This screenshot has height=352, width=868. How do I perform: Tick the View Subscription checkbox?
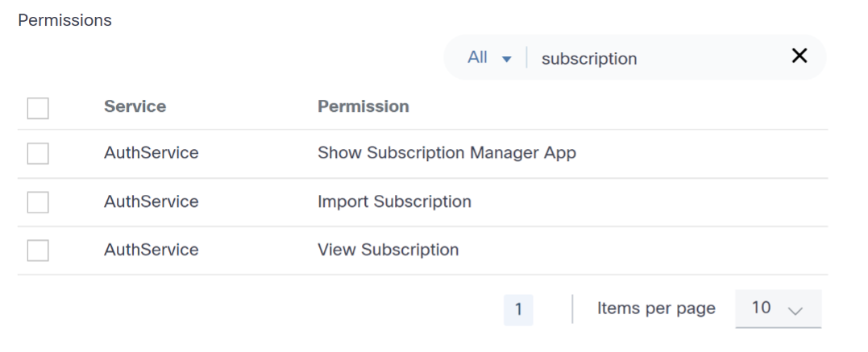pos(38,251)
